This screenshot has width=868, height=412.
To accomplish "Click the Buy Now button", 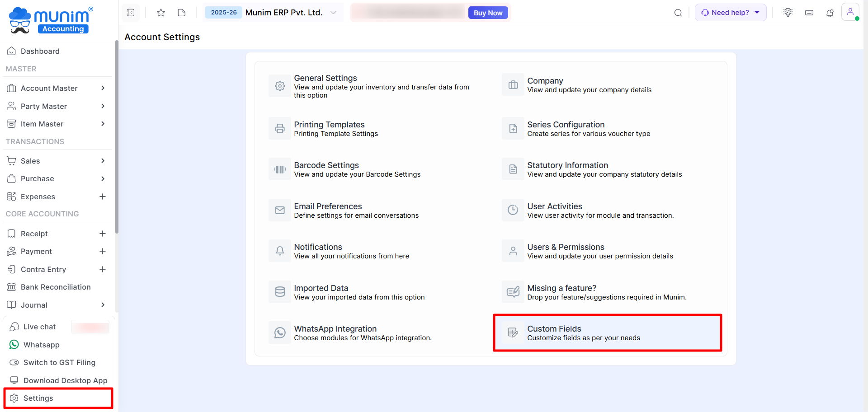I will coord(488,13).
